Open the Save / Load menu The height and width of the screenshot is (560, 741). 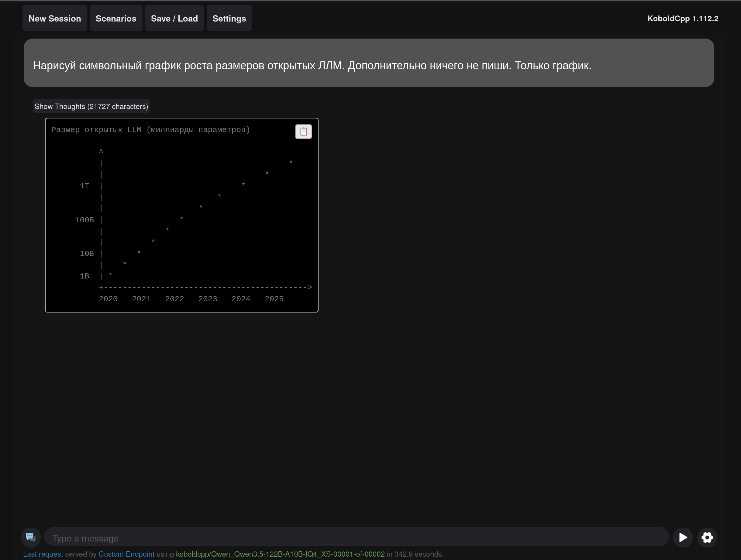click(x=174, y=19)
